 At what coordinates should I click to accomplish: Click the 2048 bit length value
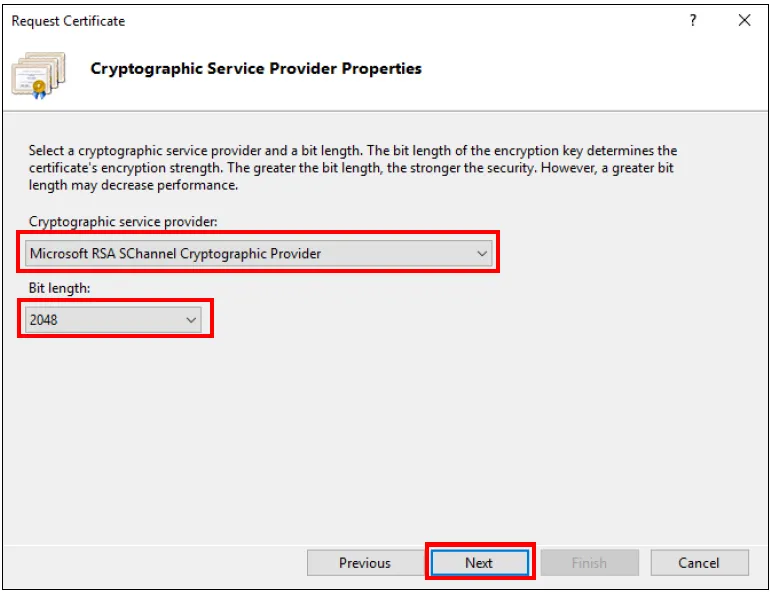46,320
